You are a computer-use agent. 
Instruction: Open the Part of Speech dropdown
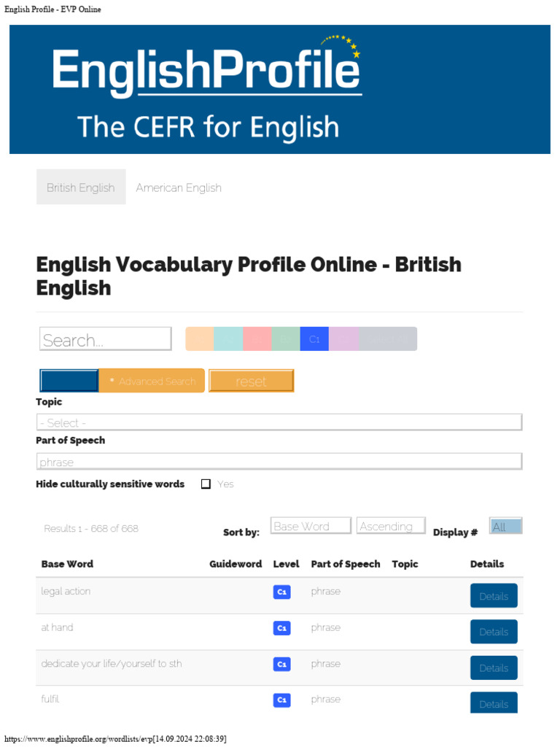pos(279,462)
